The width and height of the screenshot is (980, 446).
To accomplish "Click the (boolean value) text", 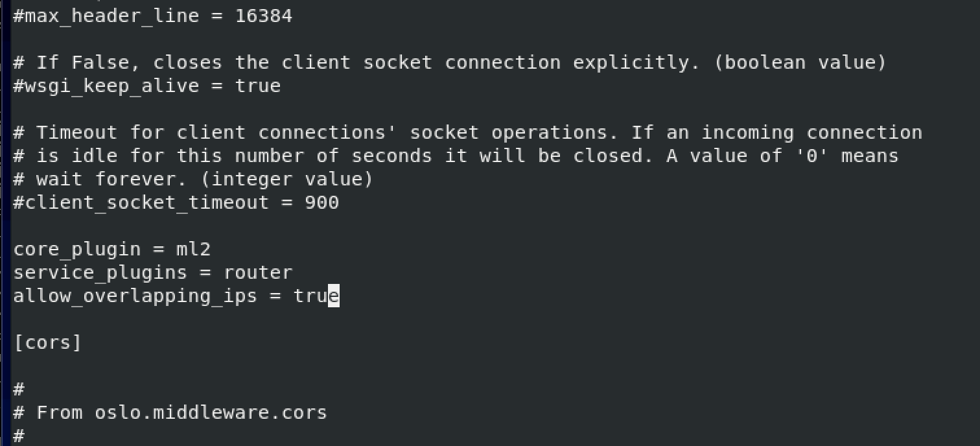I will [x=800, y=63].
